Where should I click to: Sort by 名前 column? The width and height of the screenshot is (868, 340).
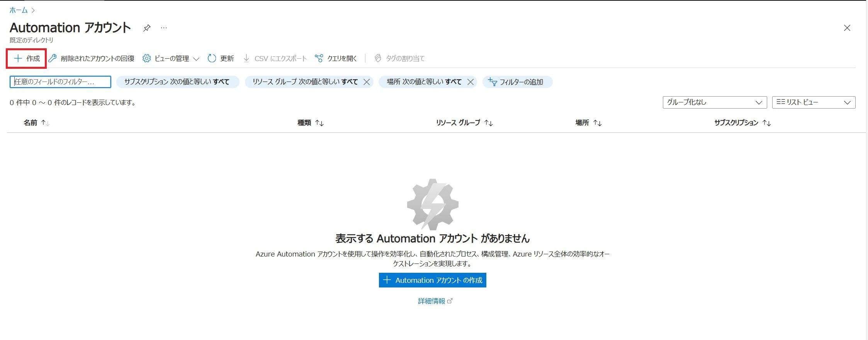tap(37, 123)
